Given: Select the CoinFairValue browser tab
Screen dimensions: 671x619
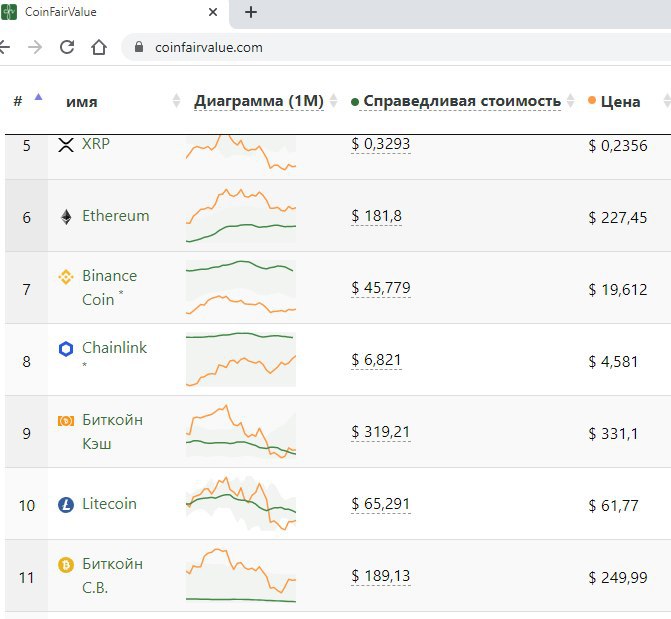Looking at the screenshot, I should pos(113,12).
